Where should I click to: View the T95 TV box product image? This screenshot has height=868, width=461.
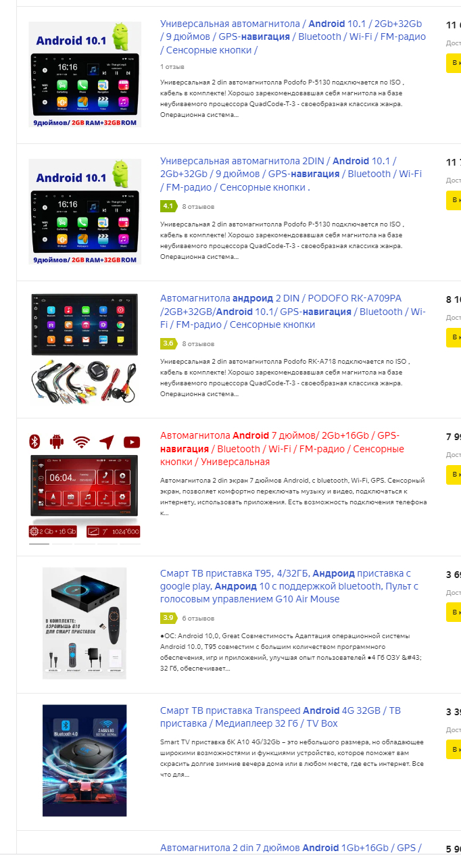click(85, 623)
